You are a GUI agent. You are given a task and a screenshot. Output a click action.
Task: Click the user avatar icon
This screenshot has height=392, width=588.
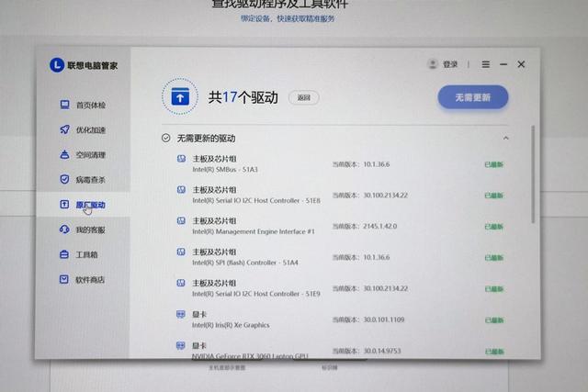click(x=433, y=64)
